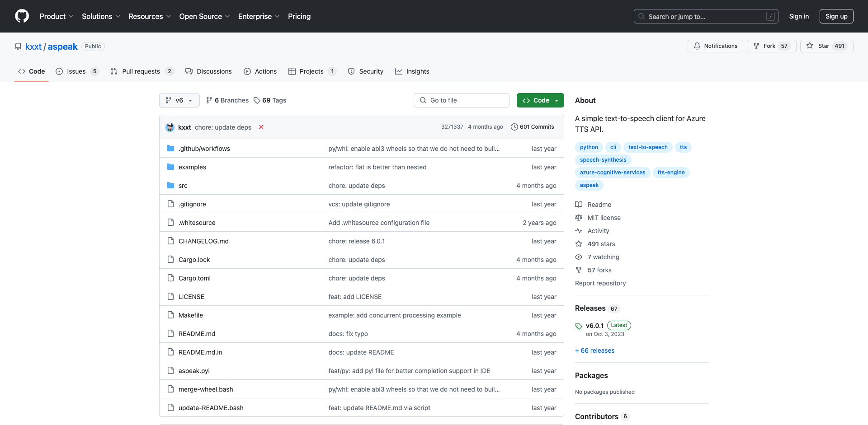
Task: Click the src folder icon
Action: [x=170, y=186]
